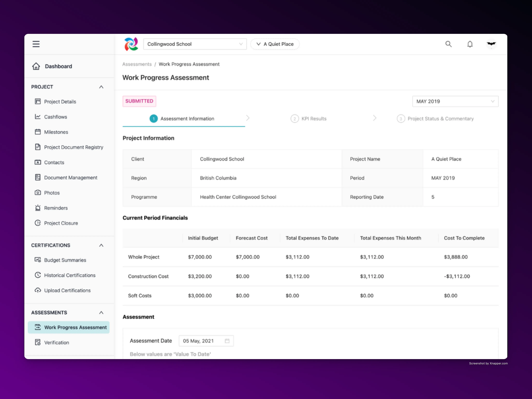Open the hamburger menu to collapse the sidebar
This screenshot has height=399, width=532.
click(x=36, y=44)
